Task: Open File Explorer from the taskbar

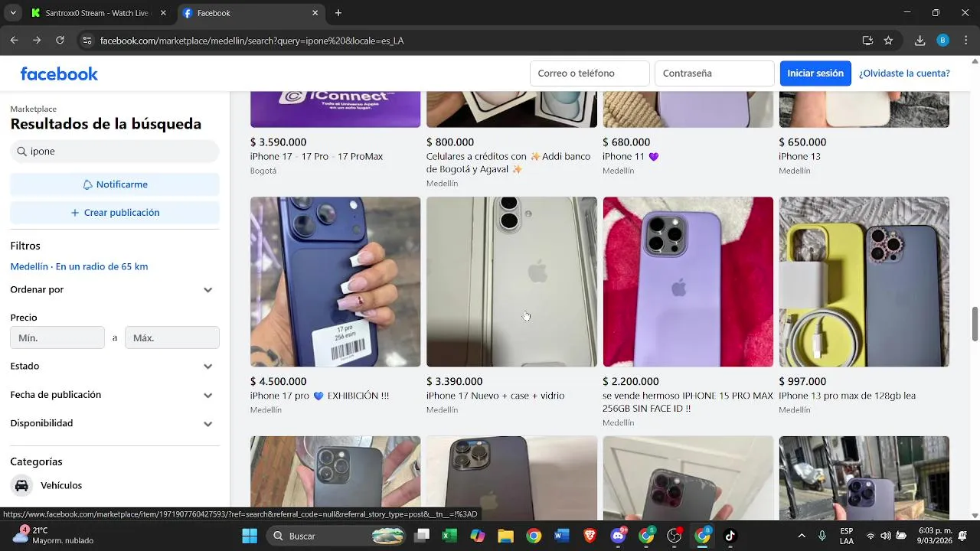Action: [505, 536]
